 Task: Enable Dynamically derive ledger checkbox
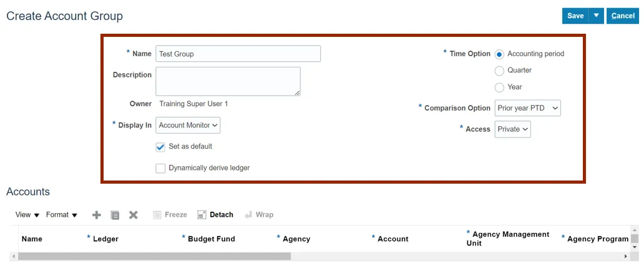(x=160, y=168)
